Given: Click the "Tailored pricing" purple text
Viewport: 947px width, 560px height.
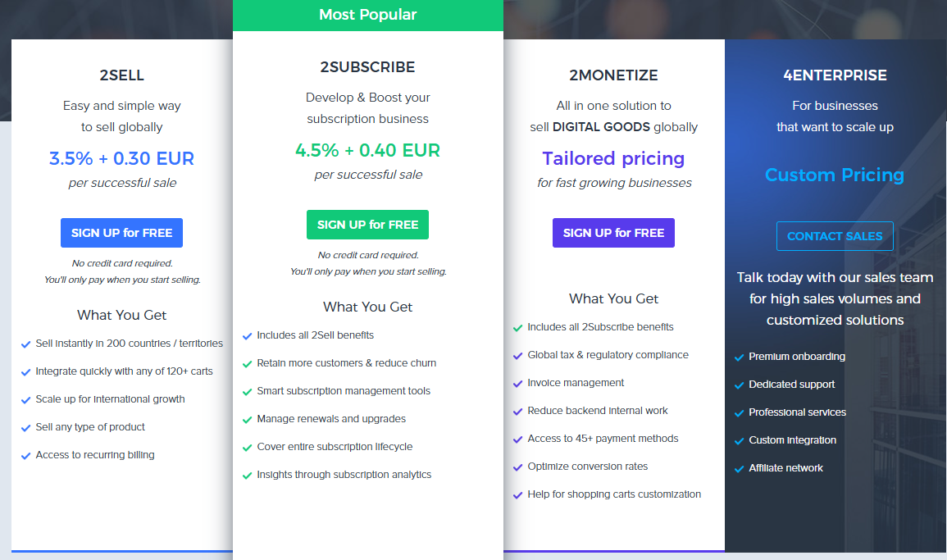Looking at the screenshot, I should click(613, 158).
